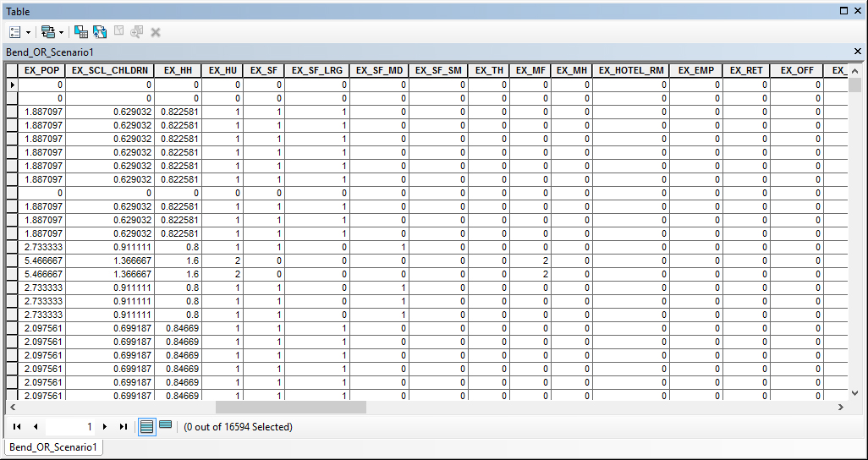Click the vertical scrollbar up arrow
The image size is (868, 460).
point(855,71)
